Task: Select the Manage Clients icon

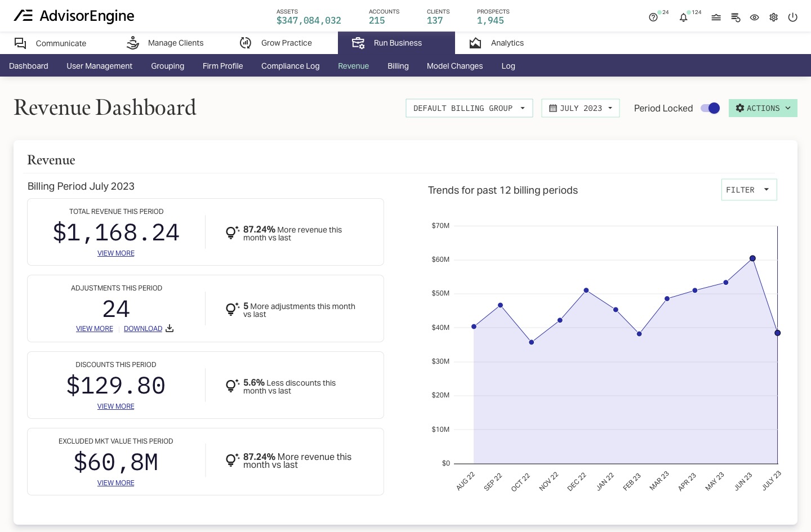Action: pos(133,43)
